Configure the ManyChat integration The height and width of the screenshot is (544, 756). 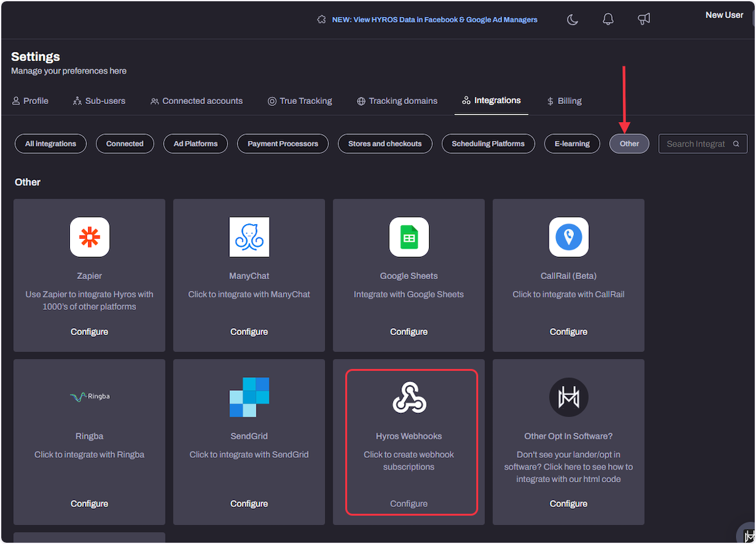[x=249, y=332]
